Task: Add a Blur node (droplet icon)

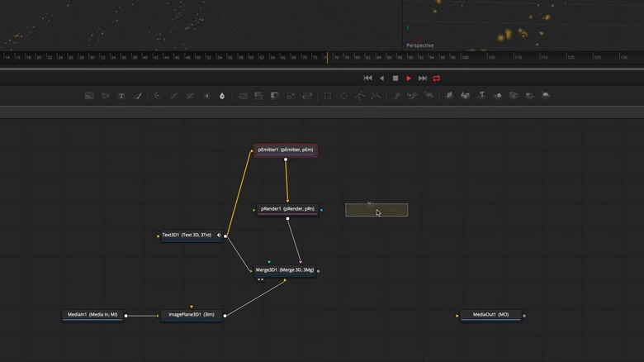Action: (x=222, y=96)
